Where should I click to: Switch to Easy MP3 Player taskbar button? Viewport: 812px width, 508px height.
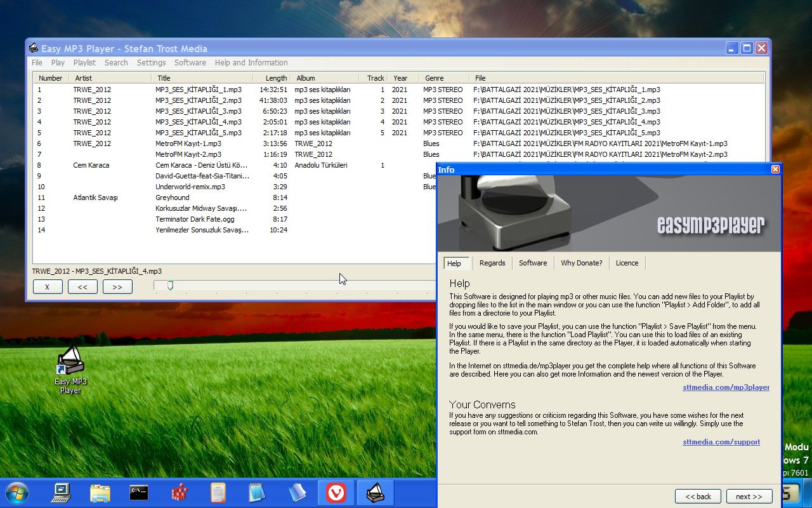(x=375, y=493)
